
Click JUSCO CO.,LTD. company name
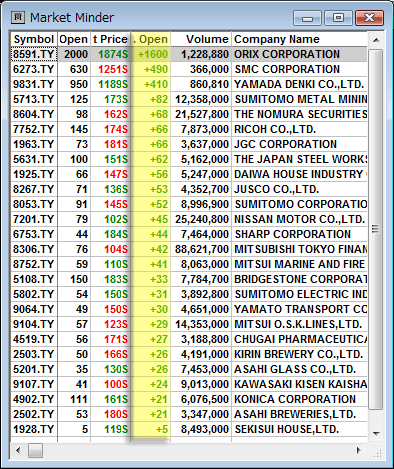pos(277,189)
